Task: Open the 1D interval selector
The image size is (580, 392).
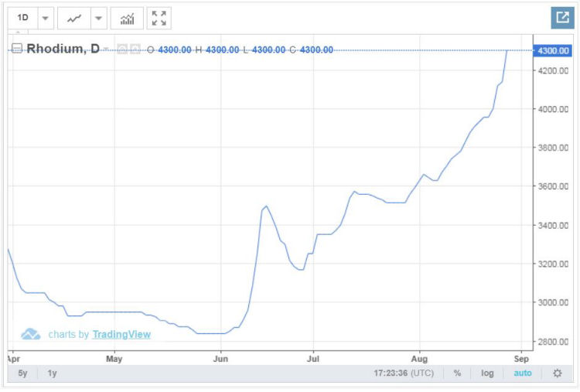Action: pyautogui.click(x=23, y=18)
